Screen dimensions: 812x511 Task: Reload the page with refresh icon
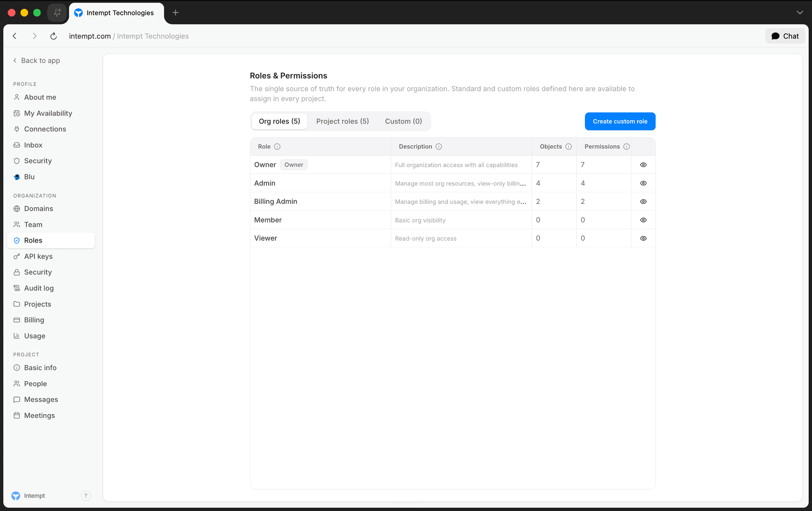point(54,36)
